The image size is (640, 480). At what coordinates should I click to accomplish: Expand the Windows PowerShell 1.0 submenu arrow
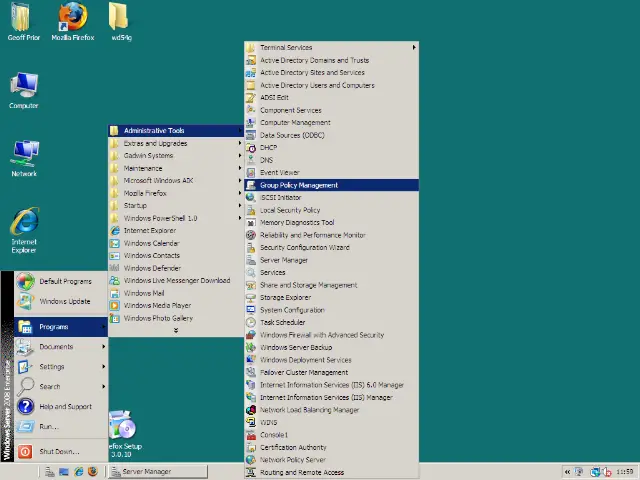coord(240,218)
